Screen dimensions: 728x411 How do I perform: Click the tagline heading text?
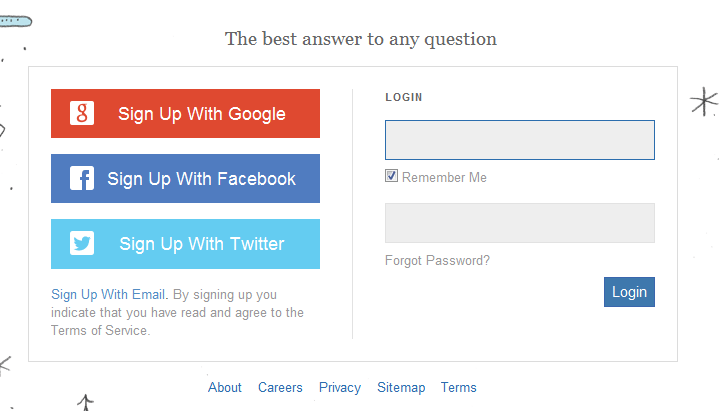click(x=360, y=40)
